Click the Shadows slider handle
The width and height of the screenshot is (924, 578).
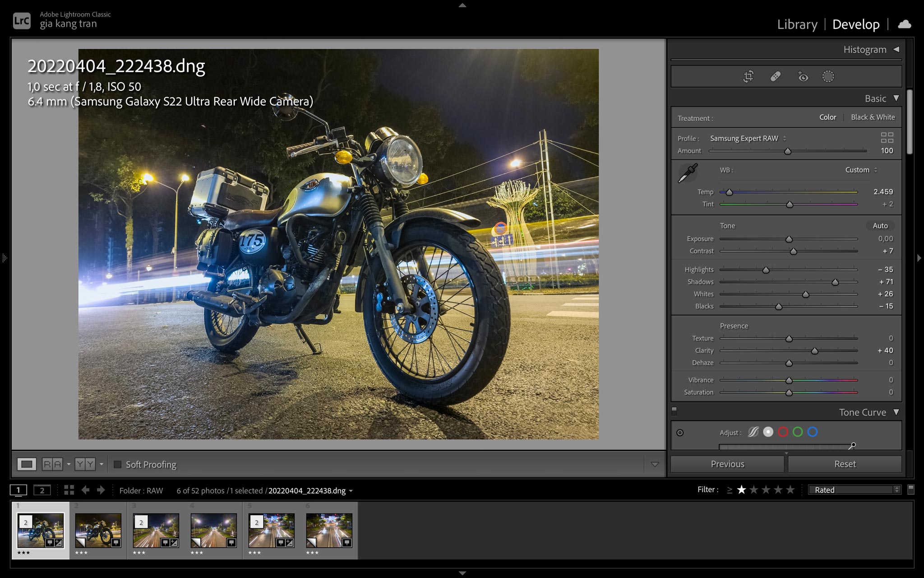point(835,282)
